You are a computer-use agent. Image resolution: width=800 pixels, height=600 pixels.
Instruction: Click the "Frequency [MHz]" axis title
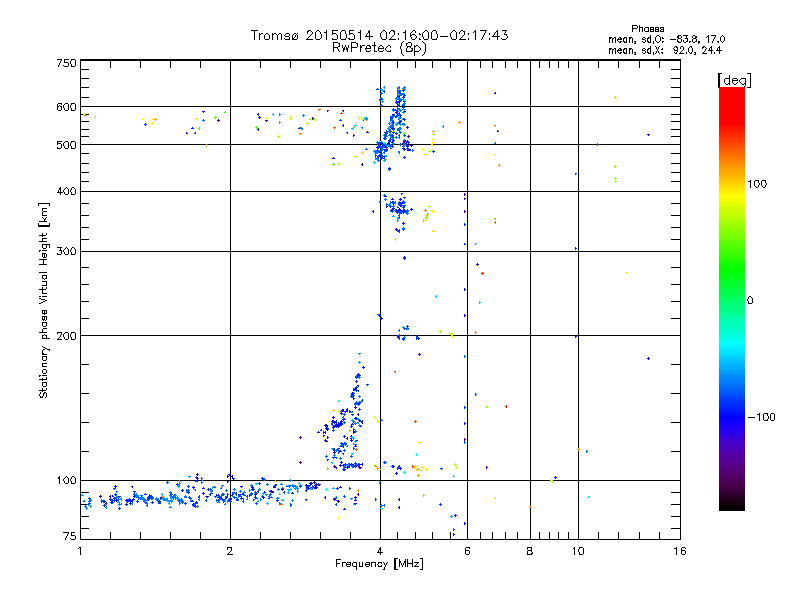(379, 564)
